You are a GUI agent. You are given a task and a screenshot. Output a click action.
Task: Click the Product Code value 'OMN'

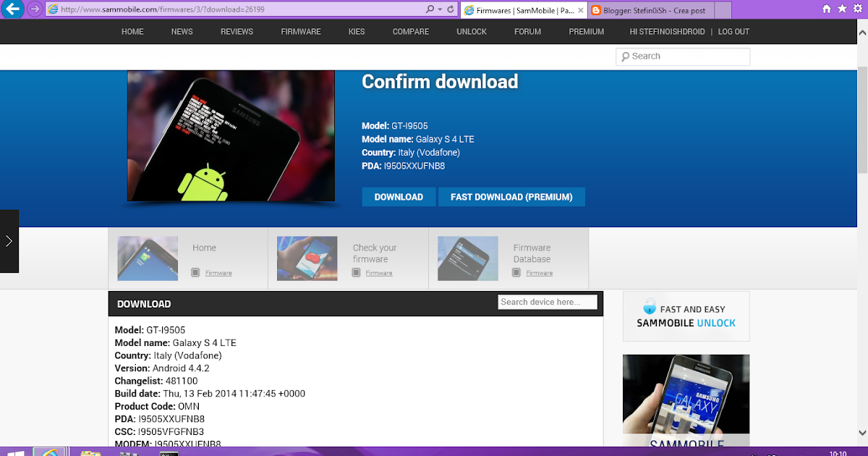189,406
